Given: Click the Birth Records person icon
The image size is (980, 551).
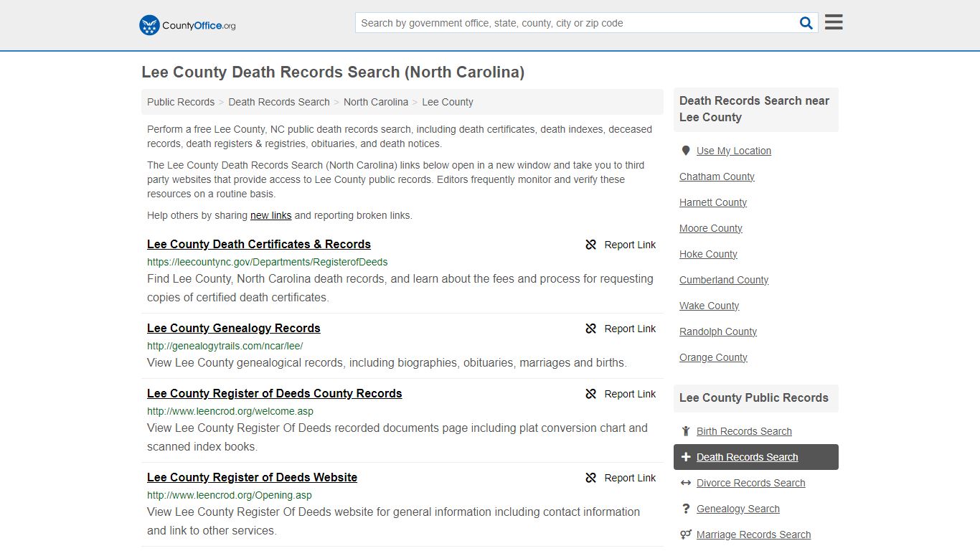Looking at the screenshot, I should tap(686, 431).
